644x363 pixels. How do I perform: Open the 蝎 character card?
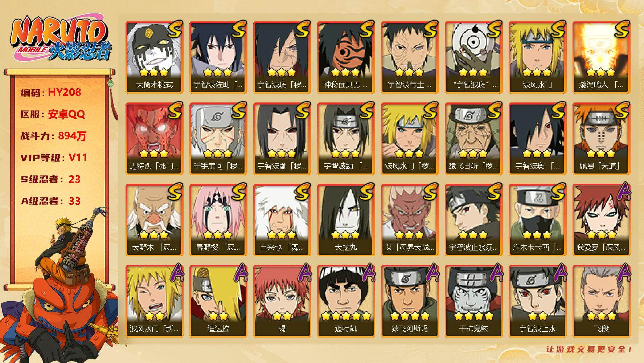[x=282, y=301]
